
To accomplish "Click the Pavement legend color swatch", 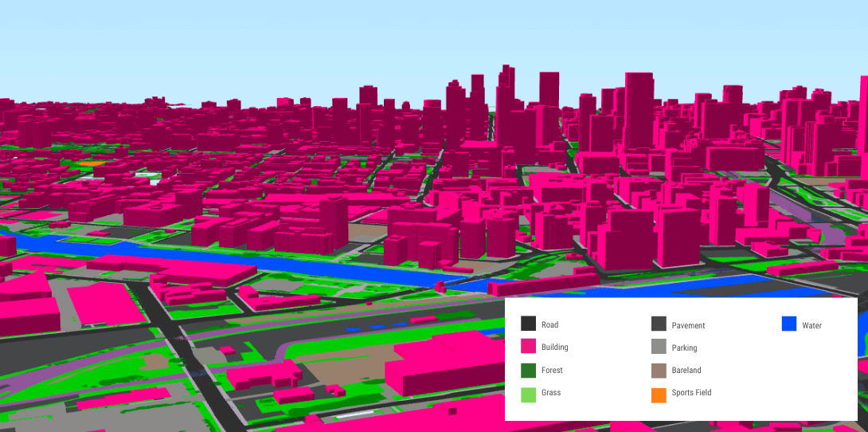I will [659, 324].
